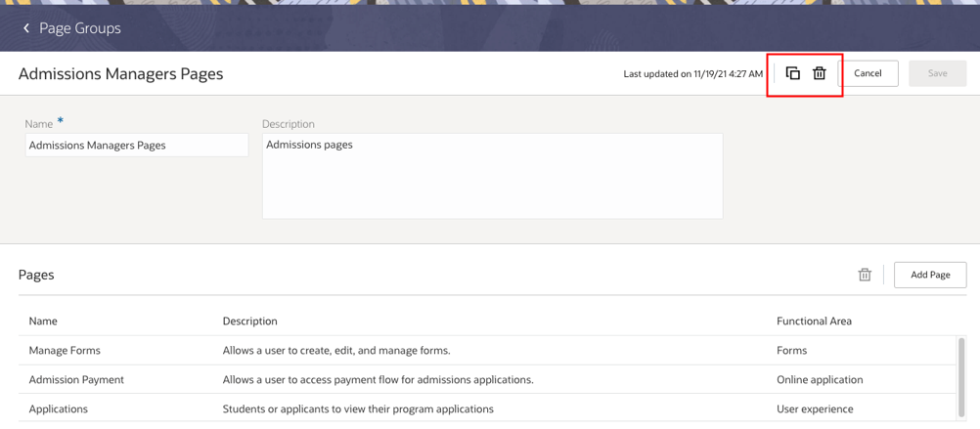Open the Page Groups breadcrumb link
Image resolution: width=980 pixels, height=429 pixels.
pyautogui.click(x=80, y=28)
